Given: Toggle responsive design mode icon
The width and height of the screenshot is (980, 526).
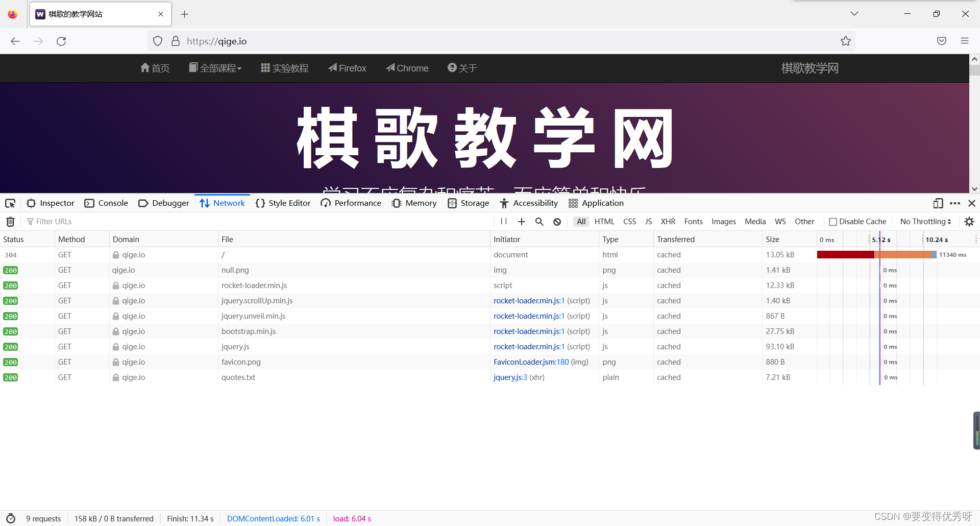Looking at the screenshot, I should (x=938, y=203).
